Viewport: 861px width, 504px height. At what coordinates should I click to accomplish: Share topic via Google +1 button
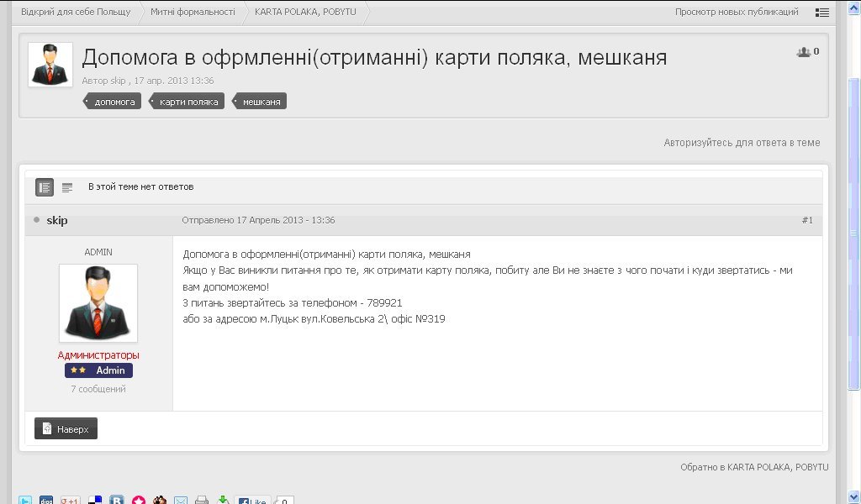[71, 501]
